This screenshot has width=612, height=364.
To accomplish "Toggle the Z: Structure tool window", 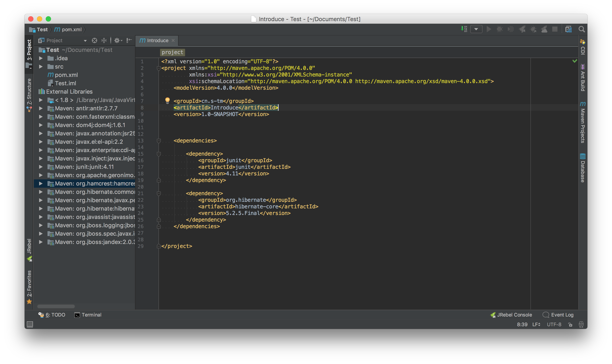I will 29,95.
